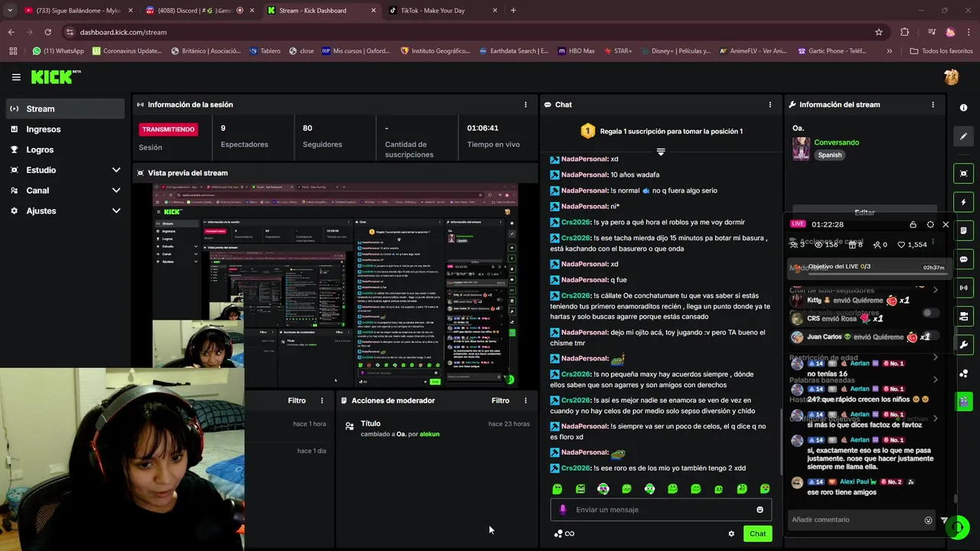Image resolution: width=980 pixels, height=551 pixels.
Task: Click the lightning bolt icon in right toolbar
Action: [964, 202]
